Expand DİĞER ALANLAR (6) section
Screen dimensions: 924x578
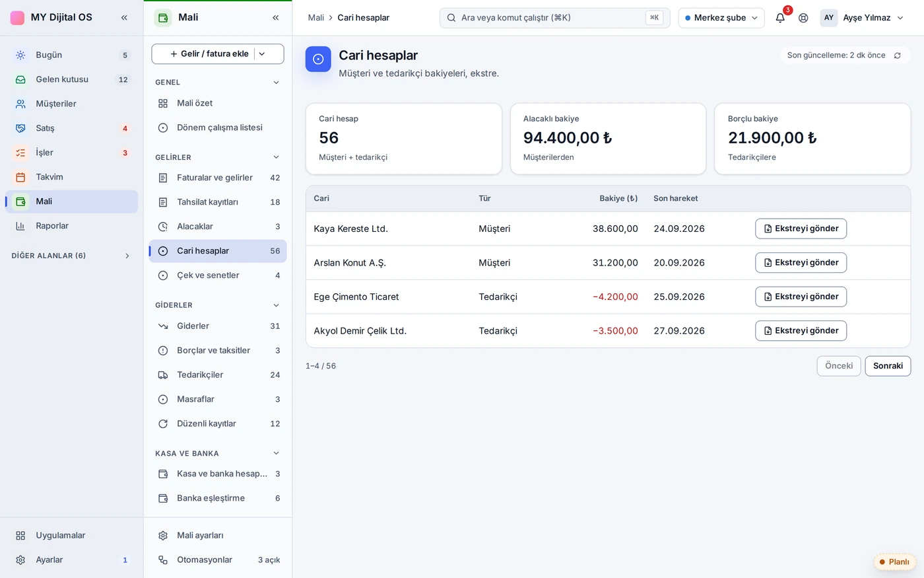click(127, 256)
